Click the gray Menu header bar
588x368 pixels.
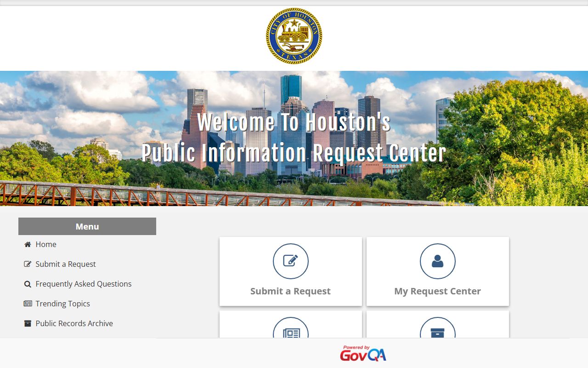click(87, 226)
